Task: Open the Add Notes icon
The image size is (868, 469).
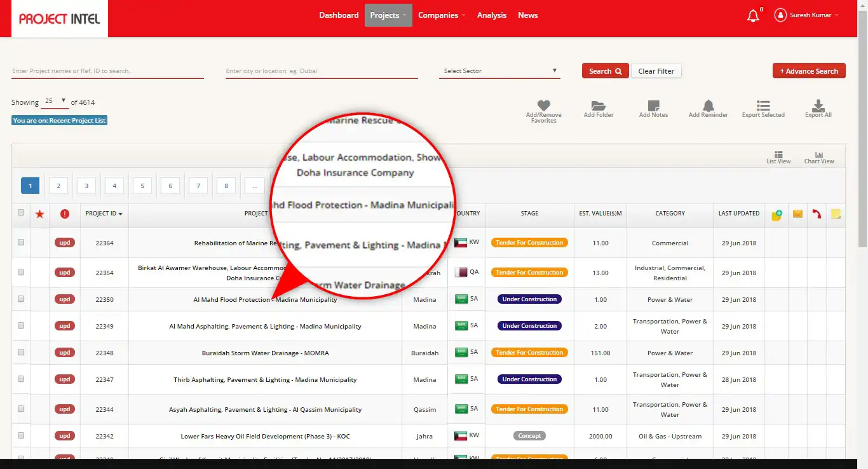Action: [653, 105]
